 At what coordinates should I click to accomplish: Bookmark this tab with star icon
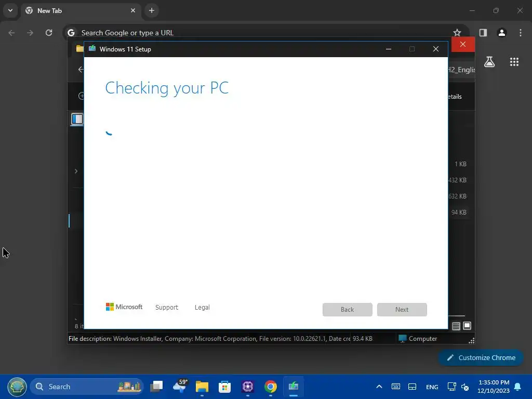[x=457, y=33]
